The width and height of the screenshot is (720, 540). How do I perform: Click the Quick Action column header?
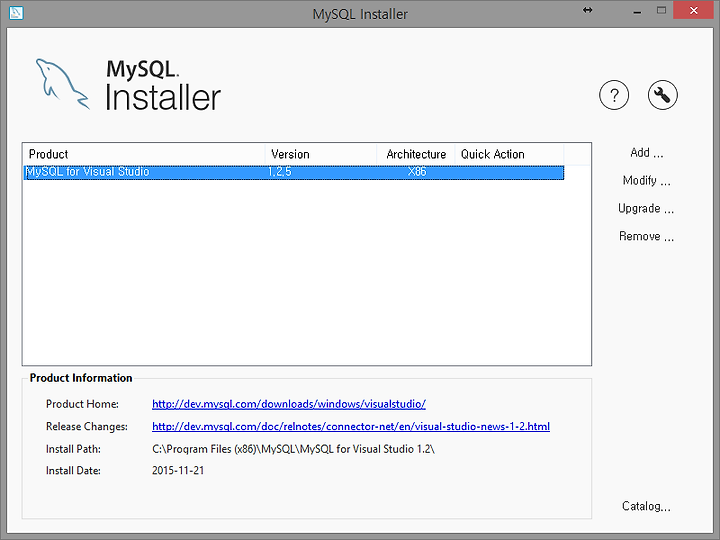click(509, 154)
